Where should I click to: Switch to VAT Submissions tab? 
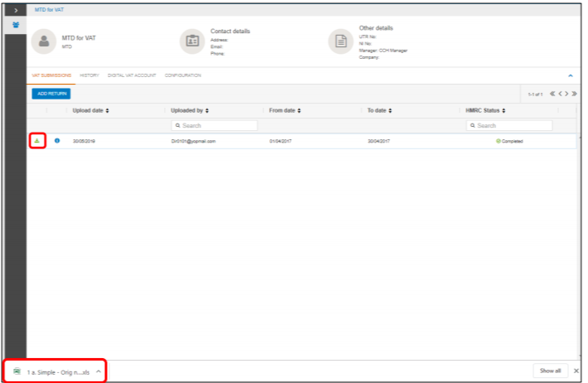(x=51, y=75)
